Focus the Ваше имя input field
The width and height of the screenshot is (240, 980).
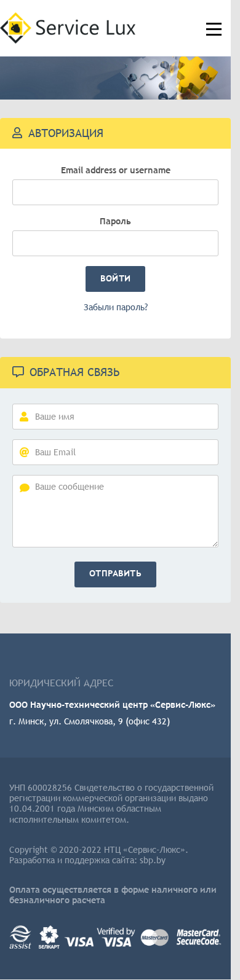115,417
